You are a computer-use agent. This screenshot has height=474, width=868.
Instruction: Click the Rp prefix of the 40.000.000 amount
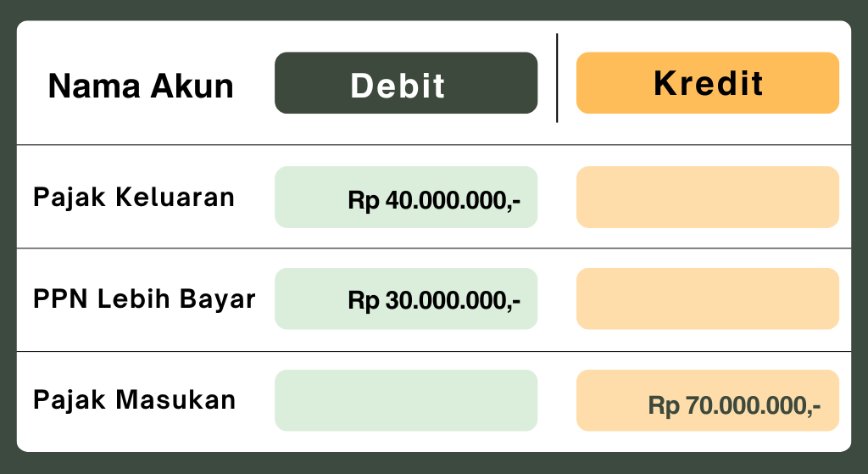click(x=364, y=201)
